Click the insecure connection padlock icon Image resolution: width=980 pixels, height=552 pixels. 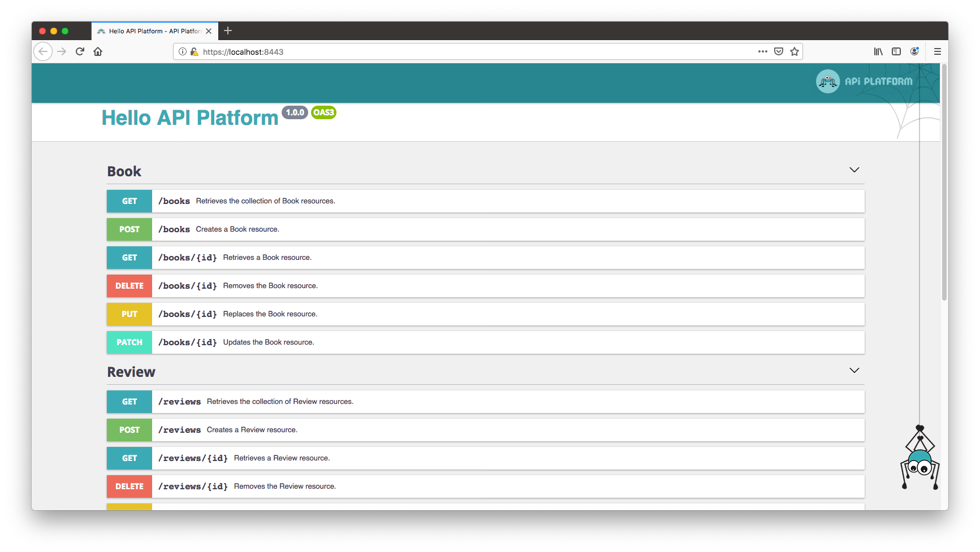(x=194, y=51)
